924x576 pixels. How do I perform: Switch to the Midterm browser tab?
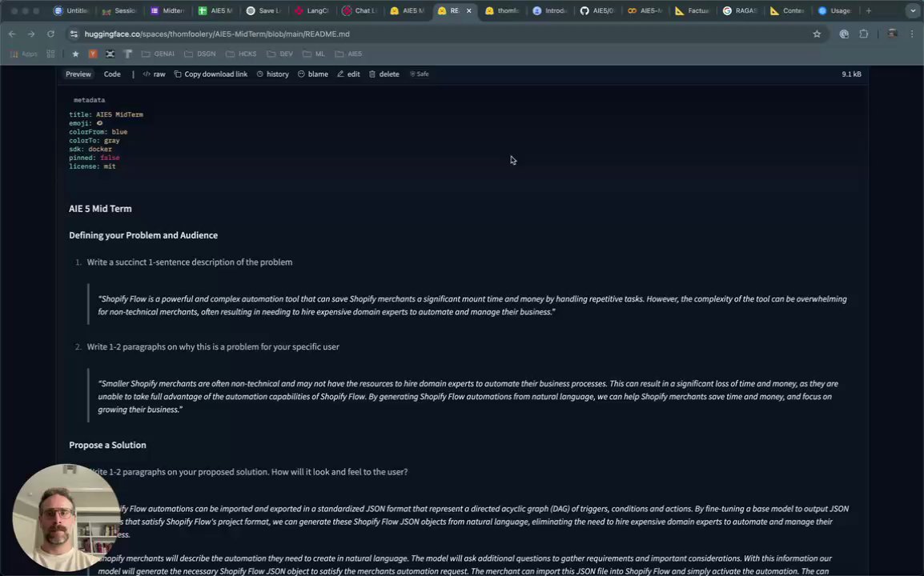(168, 10)
